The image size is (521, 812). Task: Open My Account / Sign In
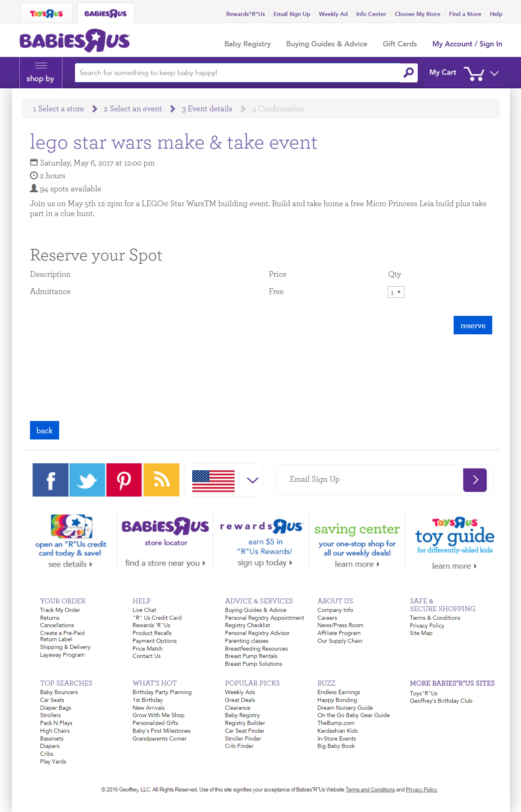(x=467, y=44)
